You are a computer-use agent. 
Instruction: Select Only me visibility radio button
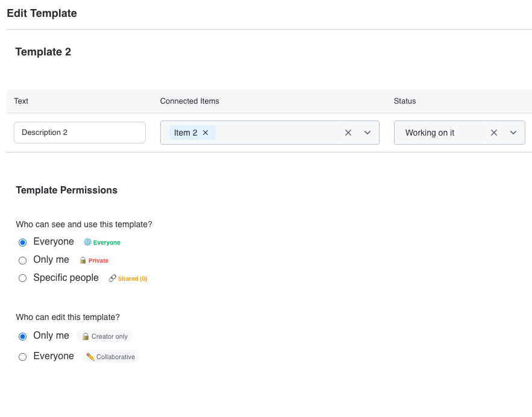[23, 260]
